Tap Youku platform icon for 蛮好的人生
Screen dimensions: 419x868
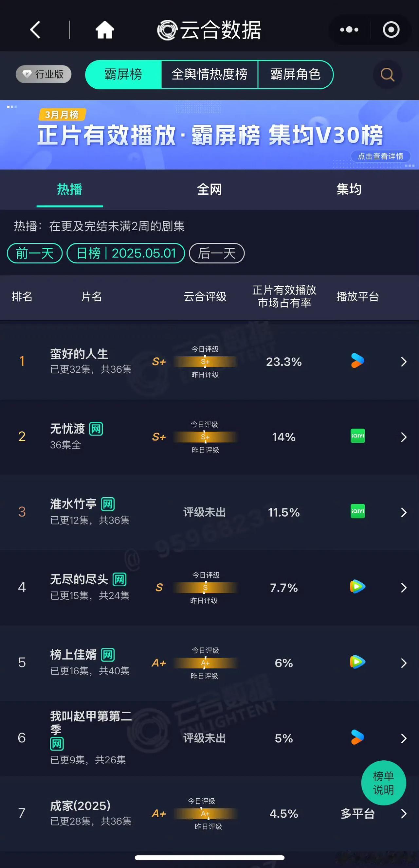pos(357,361)
